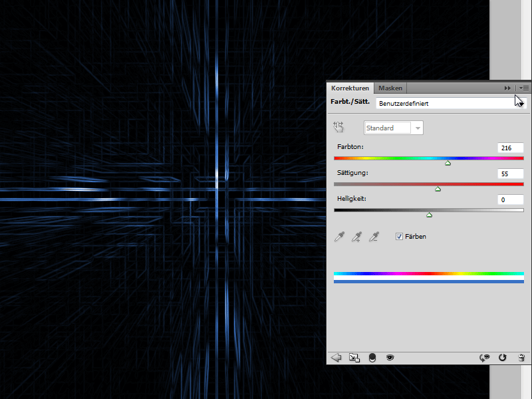532x399 pixels.
Task: Click the Helligkeit label
Action: click(x=352, y=199)
